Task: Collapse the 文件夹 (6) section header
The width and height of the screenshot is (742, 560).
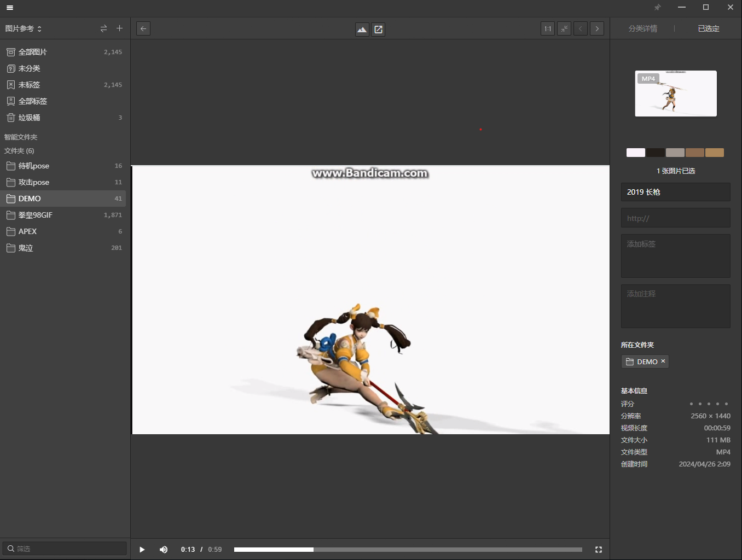Action: [19, 151]
